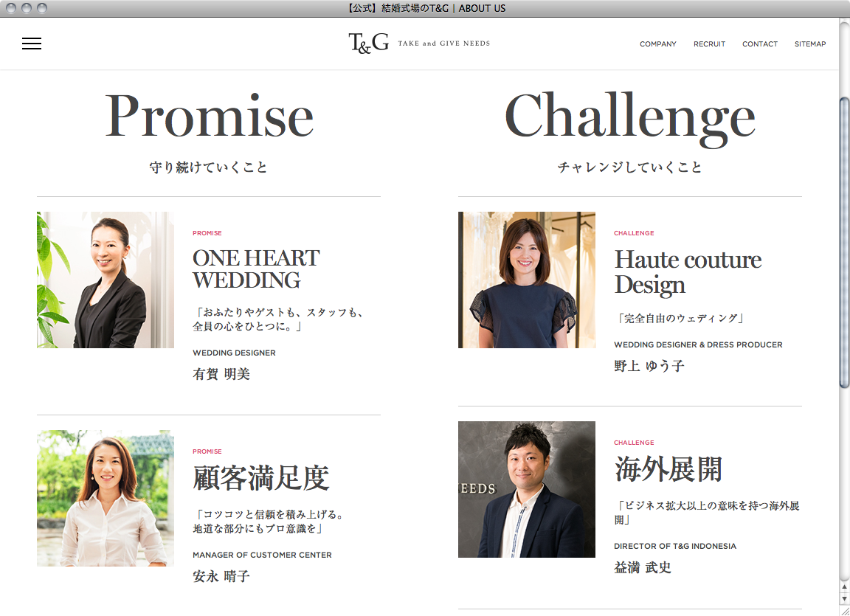Click the window resize grip corner

pyautogui.click(x=844, y=610)
